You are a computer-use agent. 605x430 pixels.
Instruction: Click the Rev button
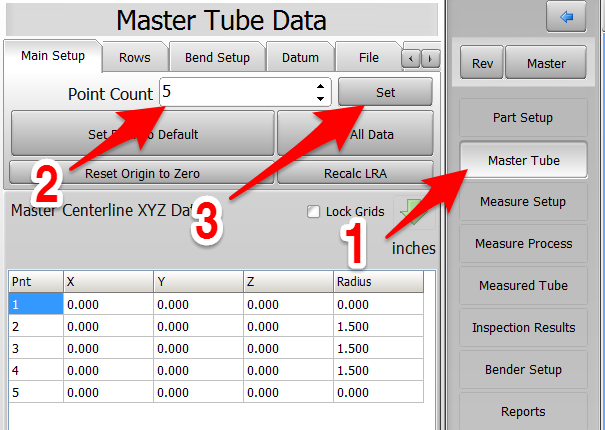pos(481,63)
